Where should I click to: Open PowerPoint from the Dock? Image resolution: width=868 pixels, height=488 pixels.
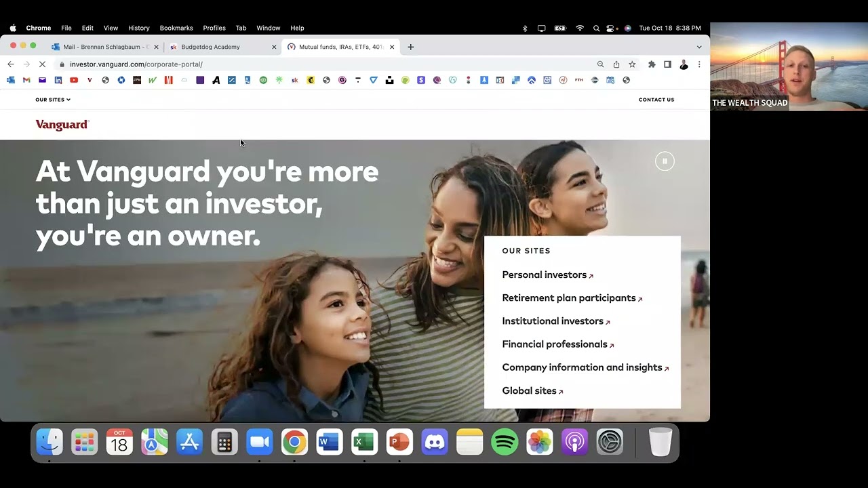click(x=399, y=443)
